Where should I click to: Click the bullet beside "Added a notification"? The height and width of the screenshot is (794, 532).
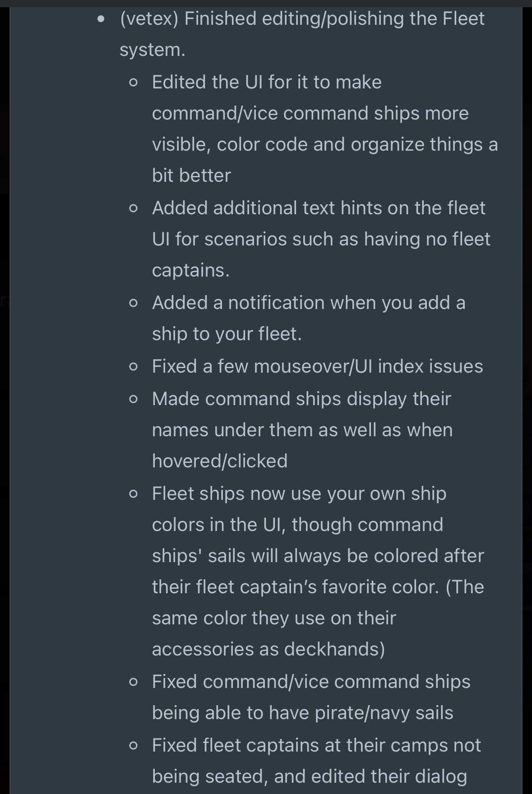pyautogui.click(x=133, y=304)
